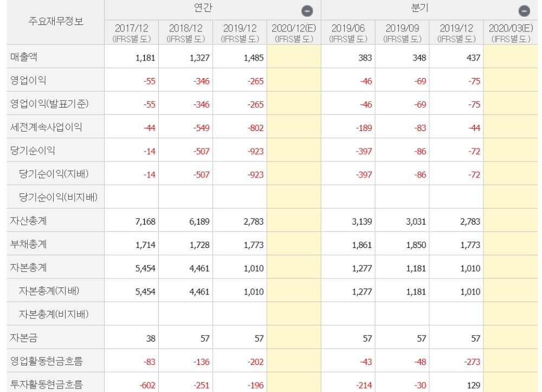Collapse the 분기 quarterly section minus icon
Image resolution: width=542 pixels, height=392 pixels.
tap(524, 10)
